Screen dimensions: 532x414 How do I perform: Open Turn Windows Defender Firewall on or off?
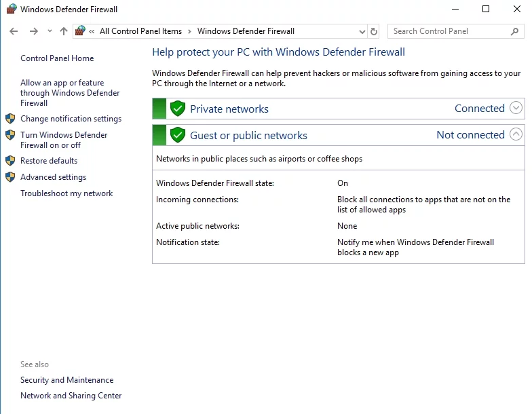pos(64,140)
